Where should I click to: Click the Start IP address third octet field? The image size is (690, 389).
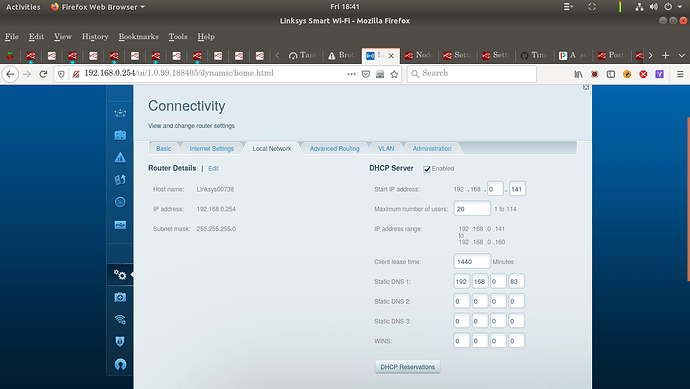495,189
